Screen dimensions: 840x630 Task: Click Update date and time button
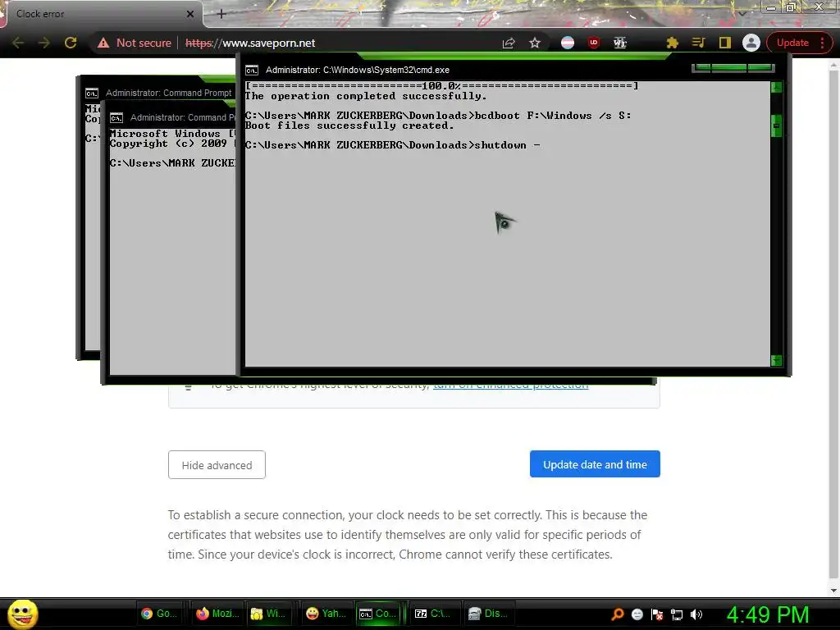click(x=595, y=464)
